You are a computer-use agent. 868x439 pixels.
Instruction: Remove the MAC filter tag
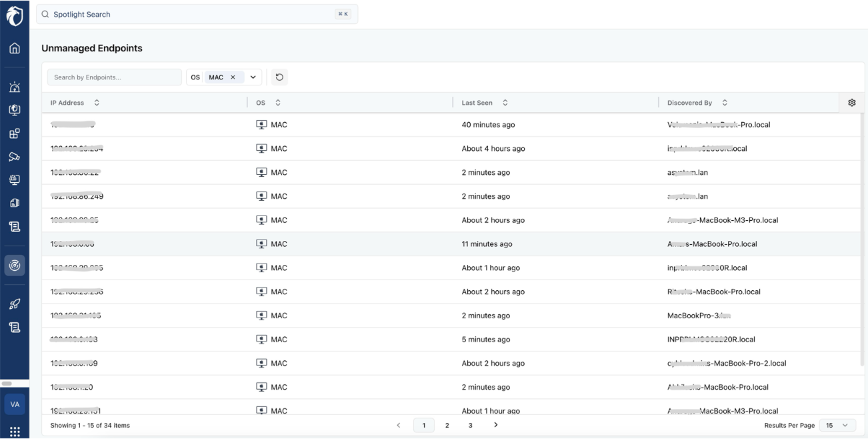[x=233, y=77]
